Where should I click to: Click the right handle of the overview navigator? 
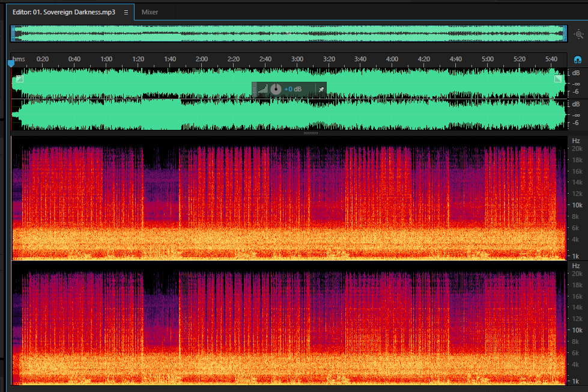(565, 34)
